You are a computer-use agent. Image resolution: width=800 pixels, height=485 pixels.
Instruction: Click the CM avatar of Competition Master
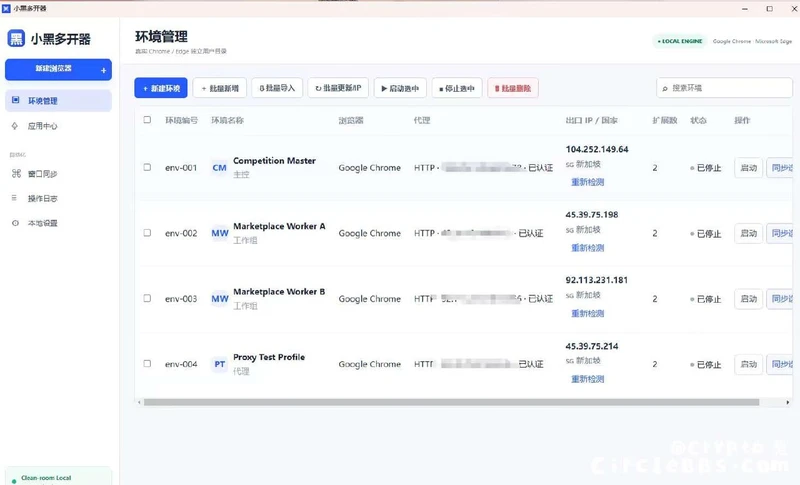219,168
